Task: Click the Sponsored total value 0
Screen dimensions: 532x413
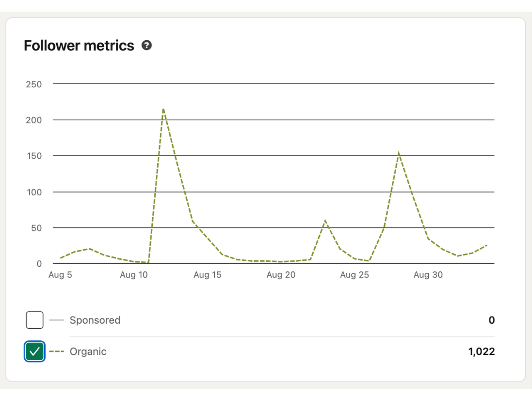Action: [491, 320]
